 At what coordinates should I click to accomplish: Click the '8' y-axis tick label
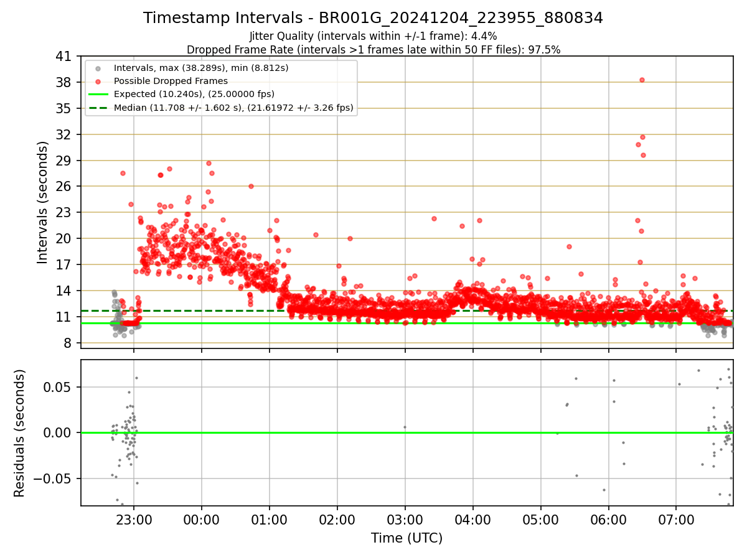pos(67,343)
